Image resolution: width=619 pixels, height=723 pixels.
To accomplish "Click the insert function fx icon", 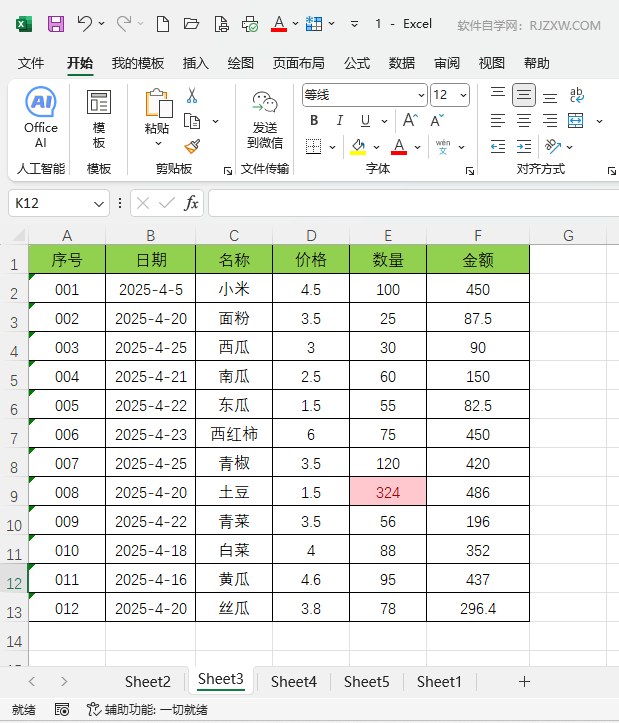I will coord(191,203).
